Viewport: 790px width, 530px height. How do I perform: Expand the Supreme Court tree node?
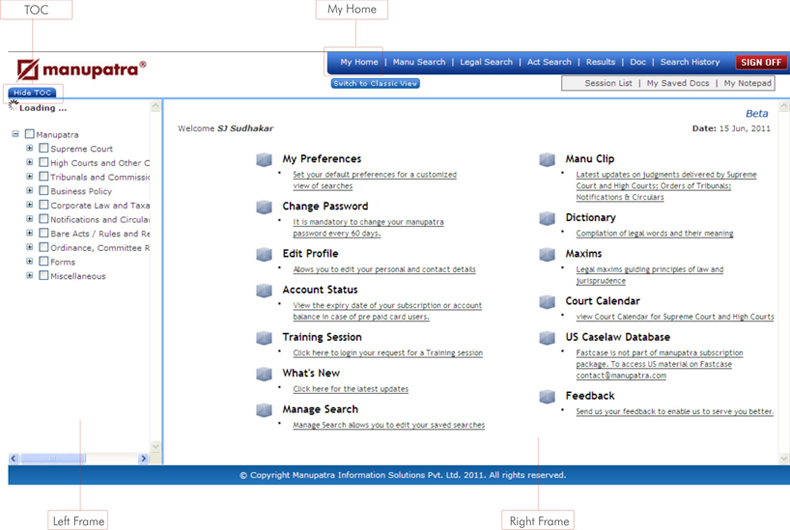30,148
